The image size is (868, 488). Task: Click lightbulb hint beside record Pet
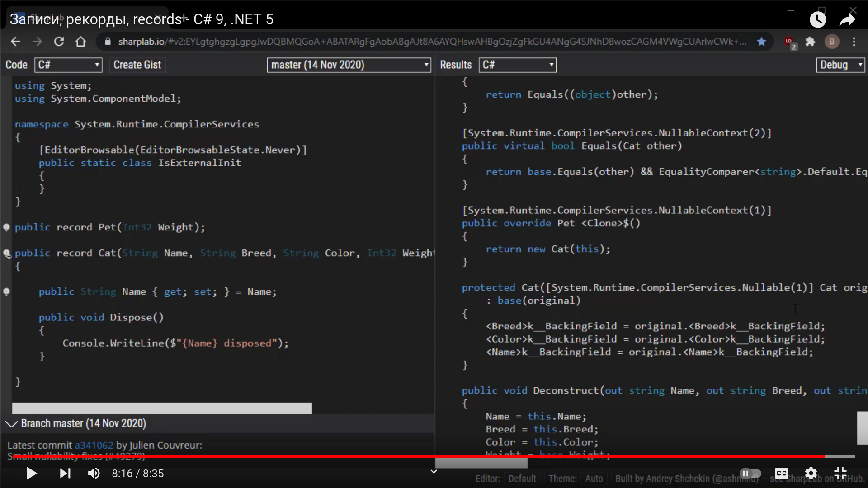click(x=7, y=227)
